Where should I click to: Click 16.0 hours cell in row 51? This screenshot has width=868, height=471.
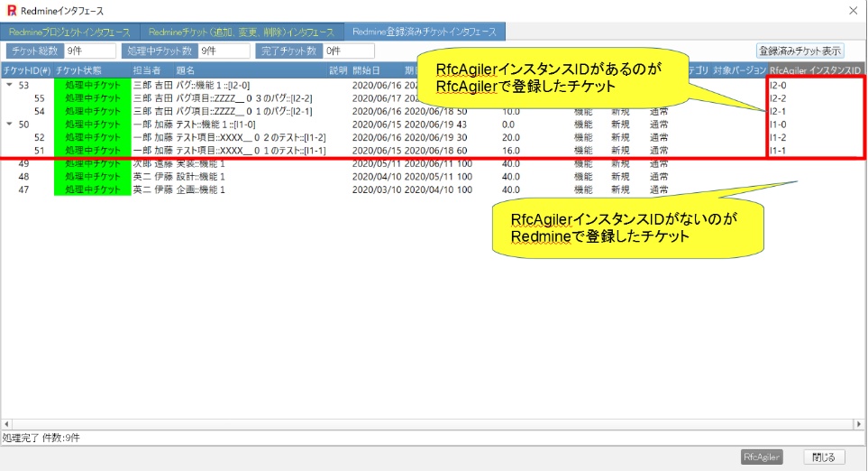(x=510, y=150)
